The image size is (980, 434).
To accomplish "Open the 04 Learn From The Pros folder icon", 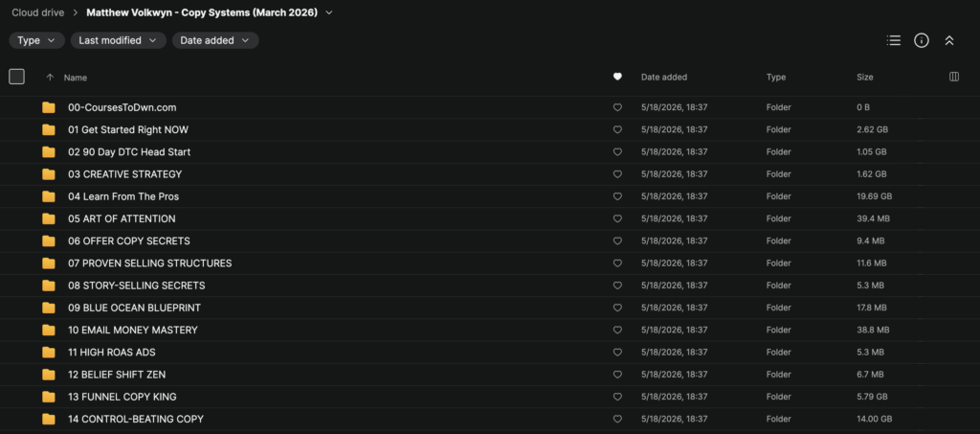I will pos(49,196).
